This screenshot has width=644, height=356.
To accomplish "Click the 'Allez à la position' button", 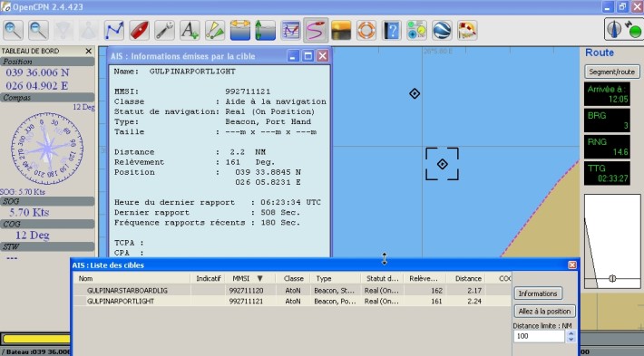I will (544, 312).
